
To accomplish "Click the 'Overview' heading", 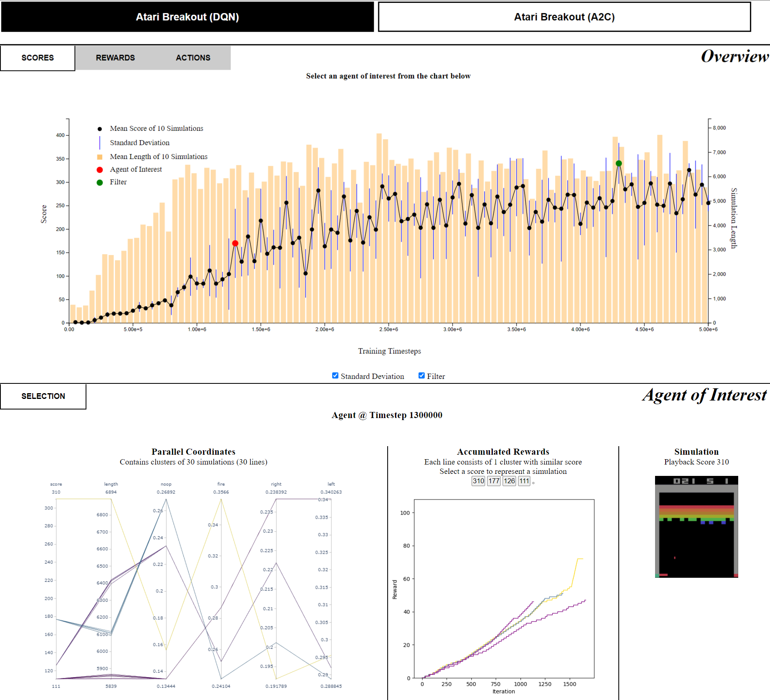I will click(735, 56).
